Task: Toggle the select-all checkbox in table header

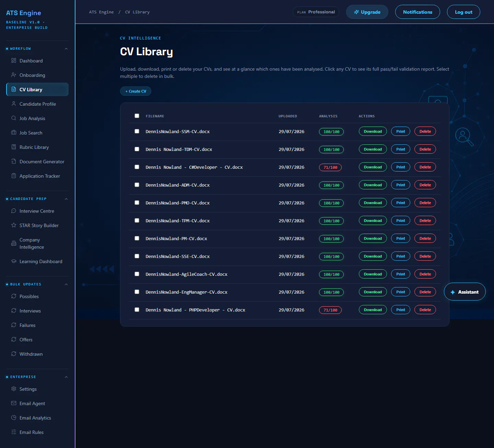Action: pos(137,116)
